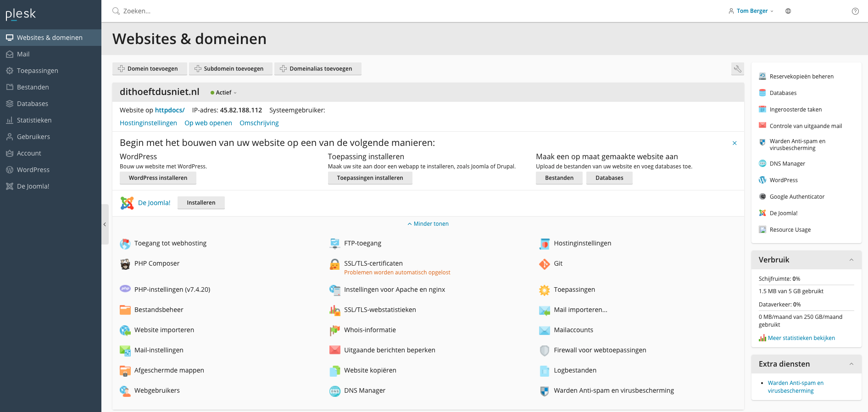Go to Mail in sidebar
Image resolution: width=868 pixels, height=412 pixels.
(x=50, y=54)
